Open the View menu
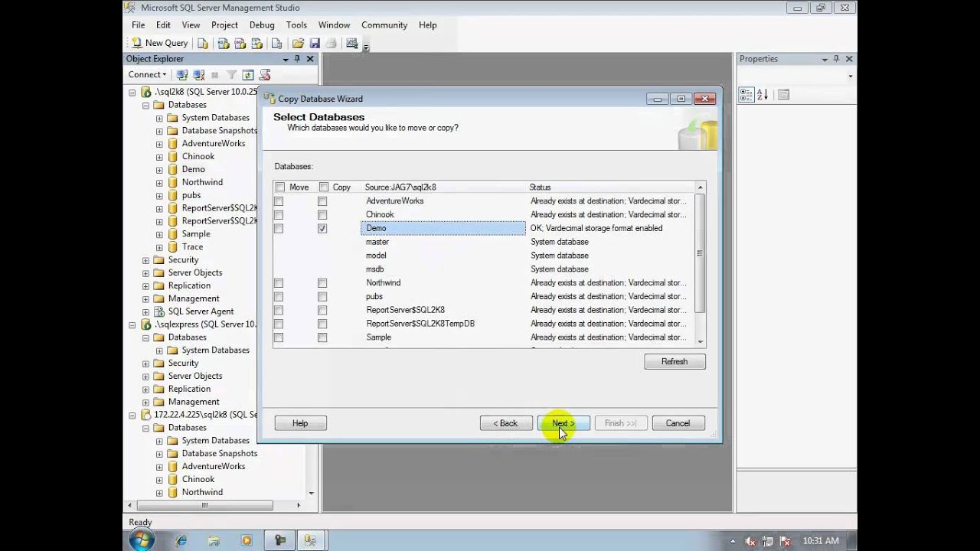The image size is (980, 551). click(x=191, y=25)
